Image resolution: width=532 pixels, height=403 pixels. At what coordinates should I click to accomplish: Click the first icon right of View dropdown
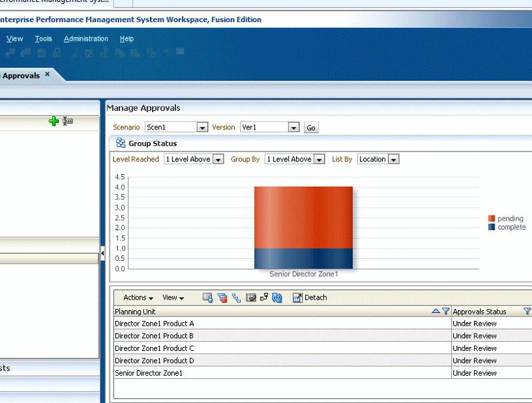click(207, 298)
